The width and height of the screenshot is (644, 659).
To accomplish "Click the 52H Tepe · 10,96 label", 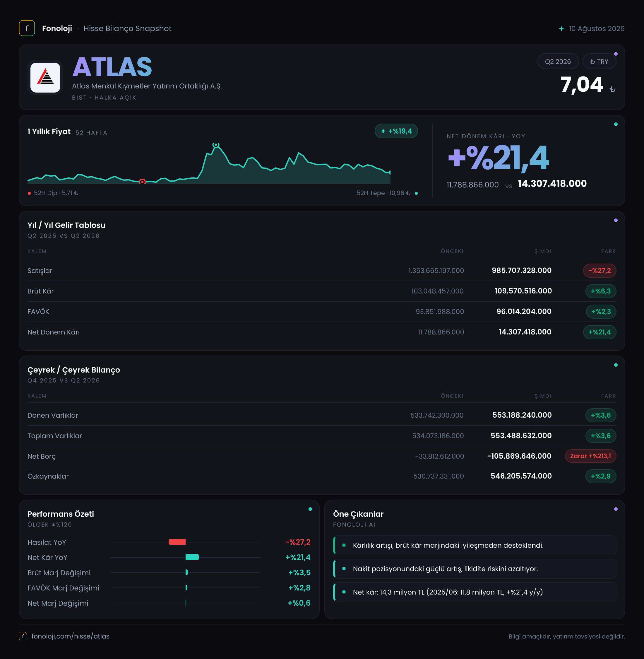I will pos(383,193).
